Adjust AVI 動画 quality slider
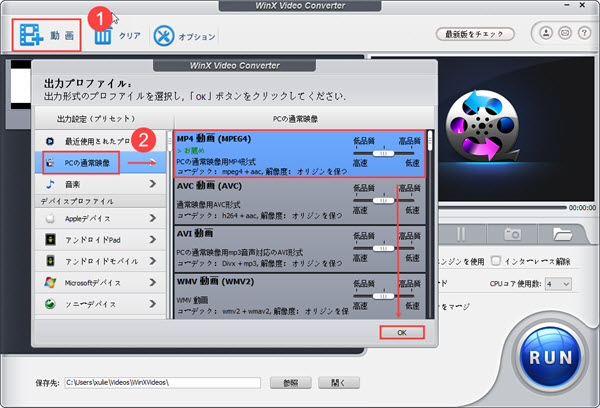The height and width of the screenshot is (408, 600). [384, 248]
